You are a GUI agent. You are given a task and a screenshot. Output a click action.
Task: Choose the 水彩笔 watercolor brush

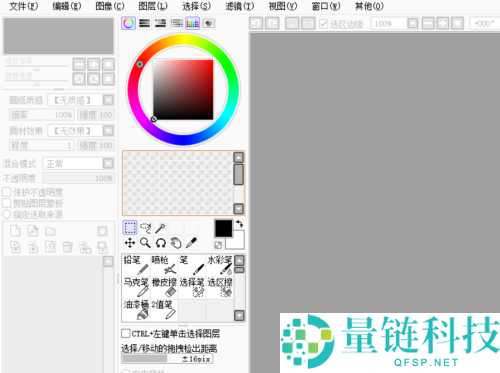[x=220, y=265]
